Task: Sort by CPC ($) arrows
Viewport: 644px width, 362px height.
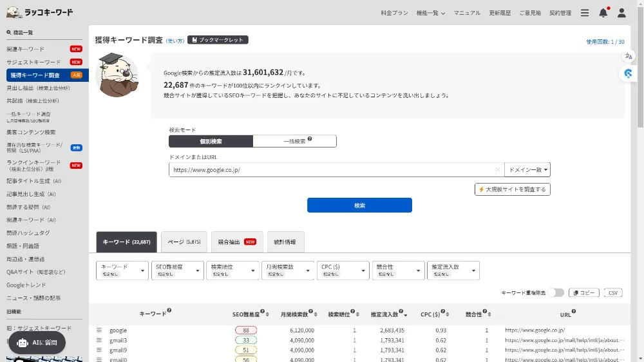Action: [448, 315]
